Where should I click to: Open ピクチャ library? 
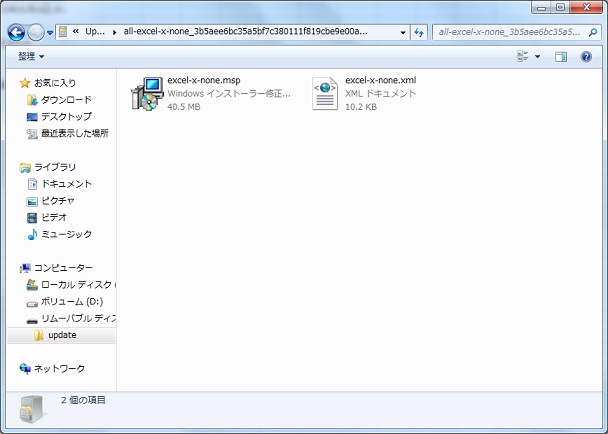[58, 201]
